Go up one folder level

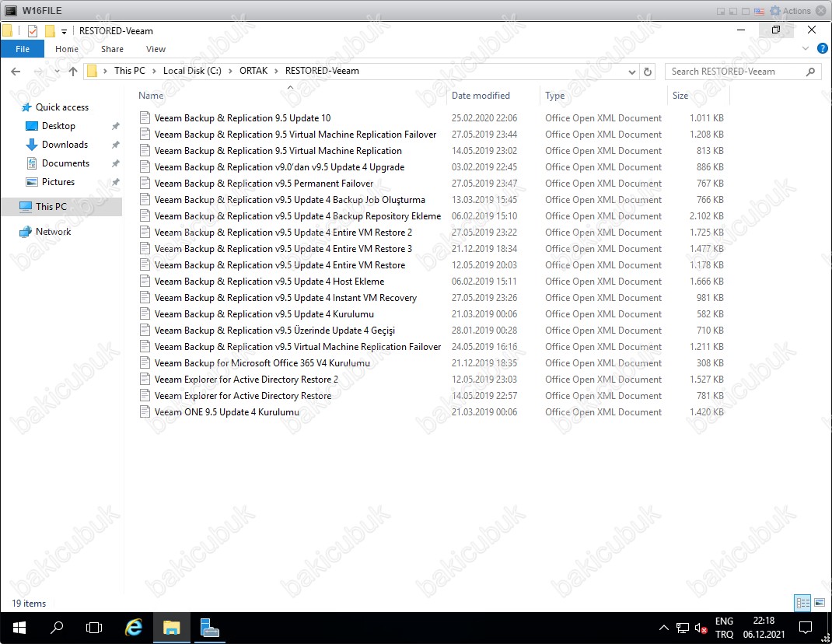pos(73,71)
